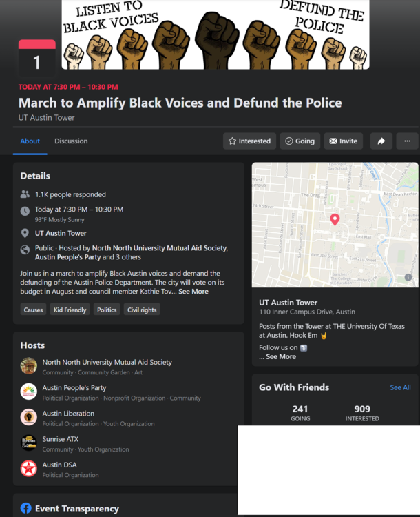Switch to the Discussion tab
The image size is (420, 517).
[71, 141]
